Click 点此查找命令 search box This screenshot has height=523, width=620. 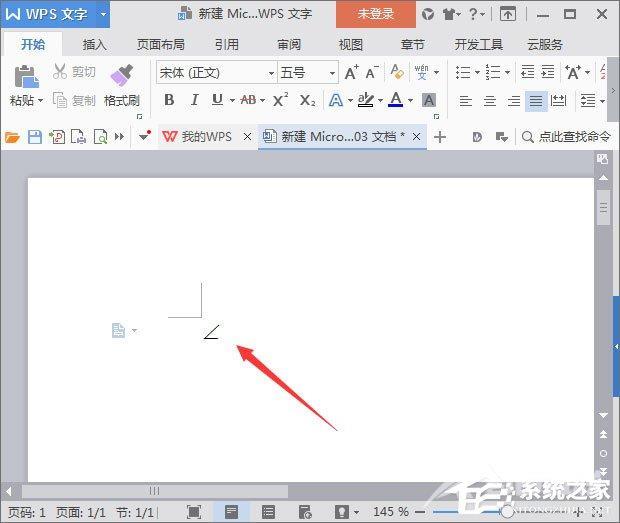(567, 137)
